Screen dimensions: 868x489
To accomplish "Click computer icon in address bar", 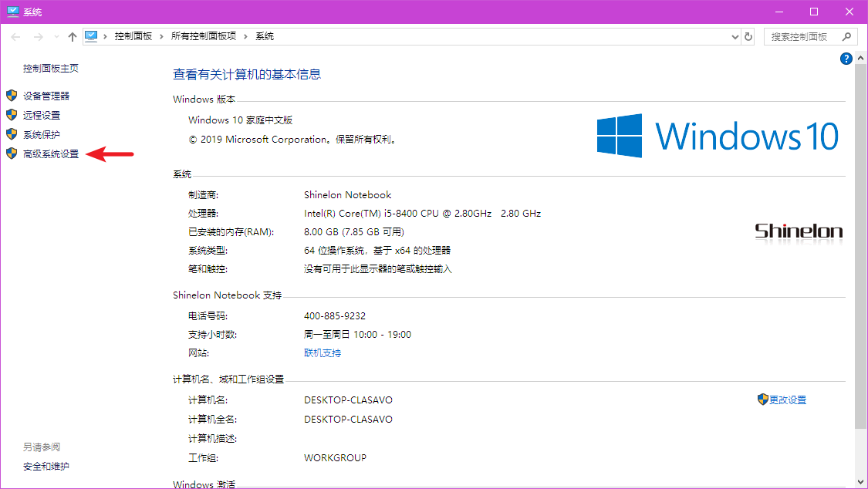I will pyautogui.click(x=91, y=36).
